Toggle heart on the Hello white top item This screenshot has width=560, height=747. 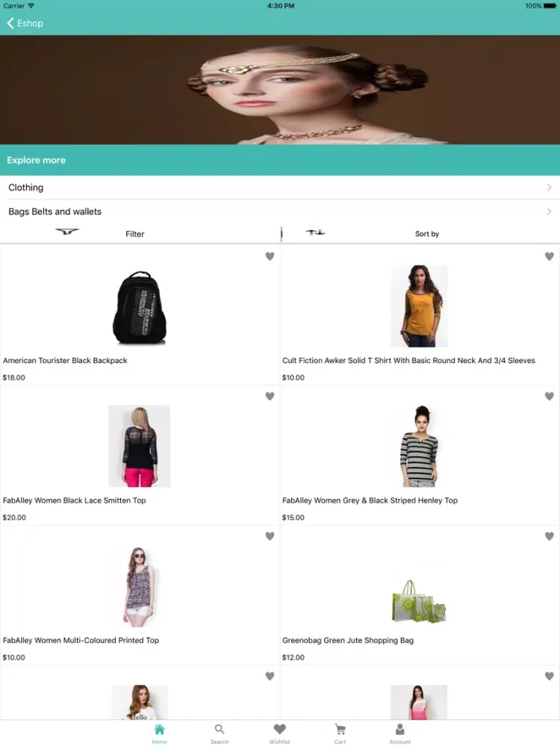[x=270, y=676]
